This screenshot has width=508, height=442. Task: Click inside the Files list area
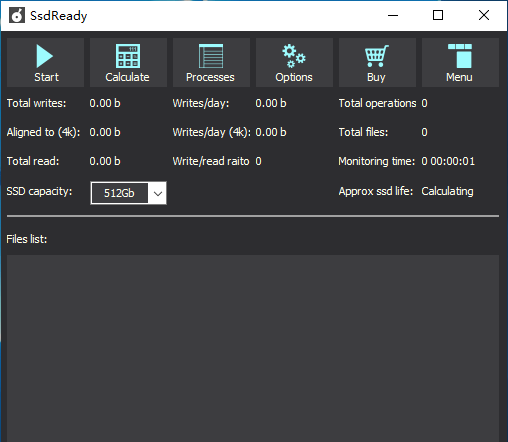coord(253,348)
